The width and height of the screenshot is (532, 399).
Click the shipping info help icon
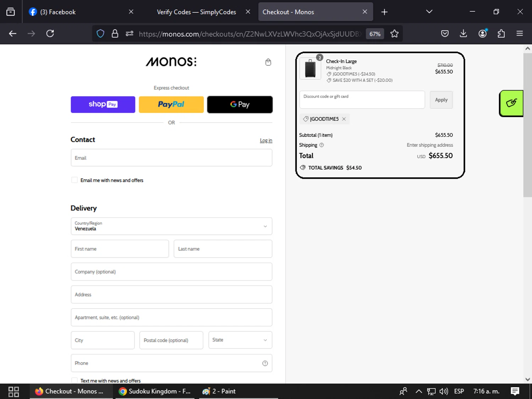click(322, 145)
